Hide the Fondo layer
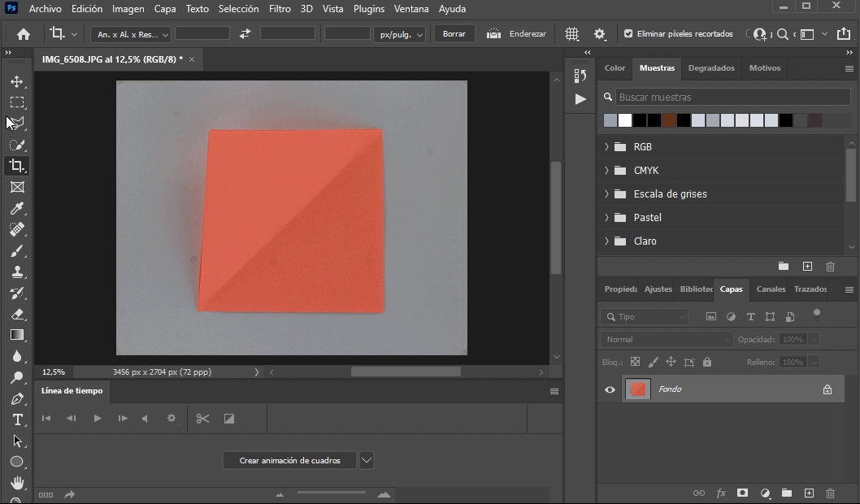The image size is (860, 504). tap(609, 389)
